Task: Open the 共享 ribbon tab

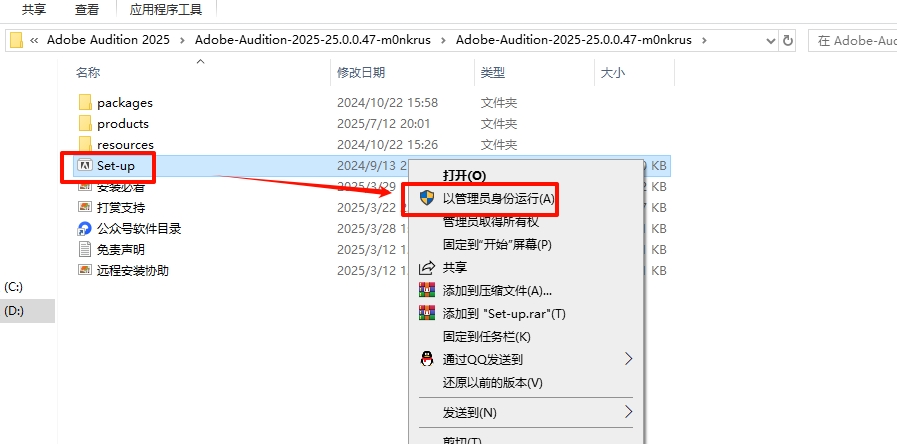Action: [x=34, y=9]
